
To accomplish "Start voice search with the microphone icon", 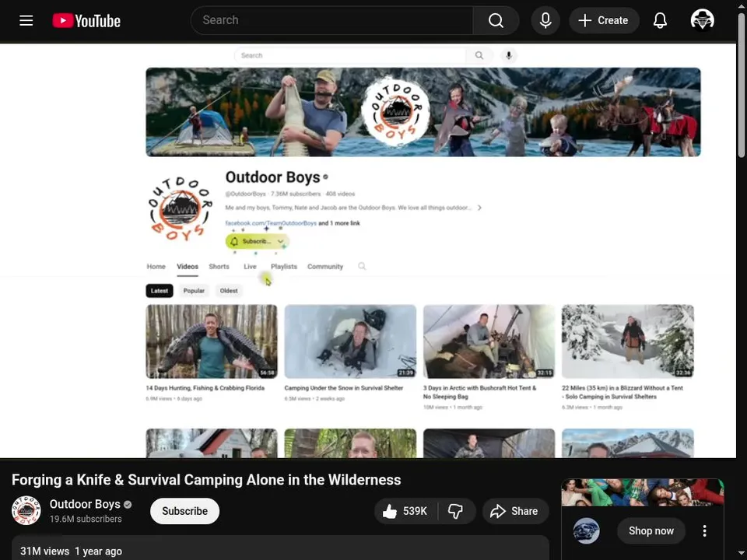I will 545,20.
